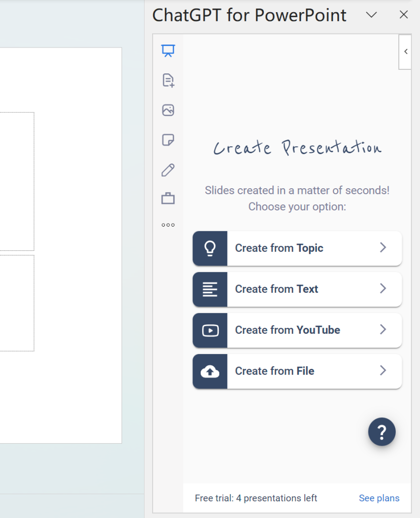Choose Create from Text option
420x518 pixels.
pos(297,289)
